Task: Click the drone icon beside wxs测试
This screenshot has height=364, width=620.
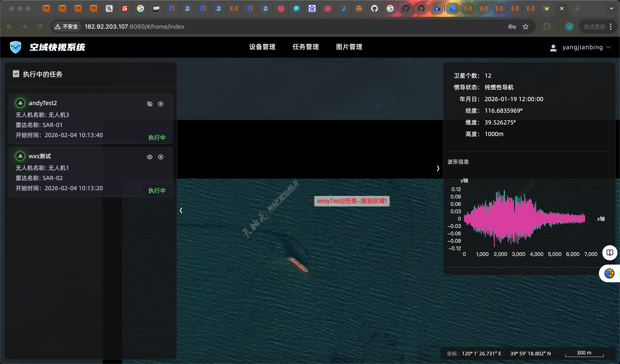Action: click(20, 156)
